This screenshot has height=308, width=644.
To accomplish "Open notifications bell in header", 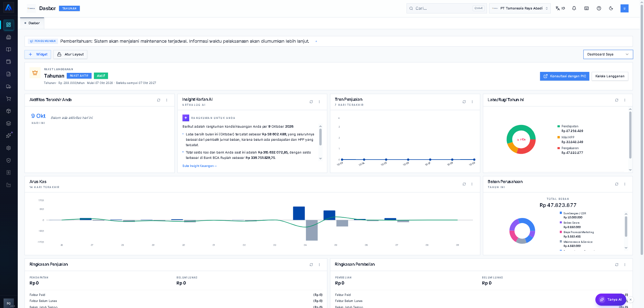I will click(x=574, y=8).
